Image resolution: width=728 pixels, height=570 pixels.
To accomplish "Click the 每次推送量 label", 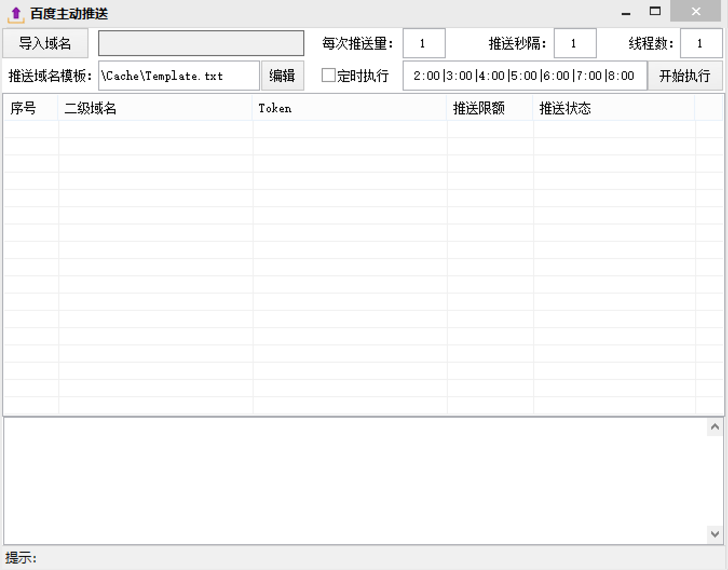I will point(358,43).
